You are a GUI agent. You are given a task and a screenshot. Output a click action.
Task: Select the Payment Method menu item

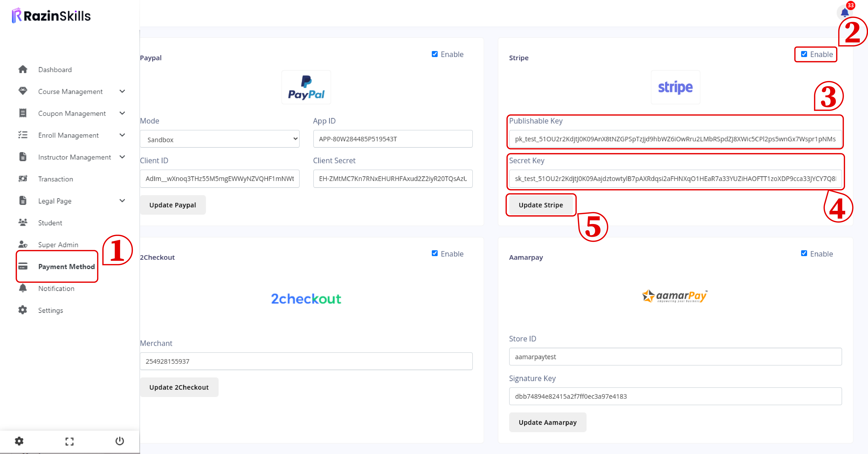pyautogui.click(x=66, y=266)
